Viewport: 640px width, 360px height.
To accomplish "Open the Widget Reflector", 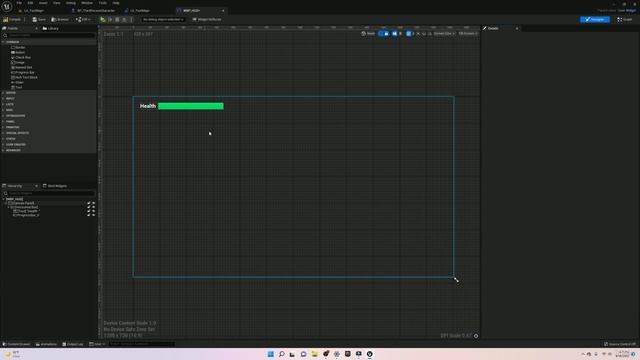I will tap(207, 19).
